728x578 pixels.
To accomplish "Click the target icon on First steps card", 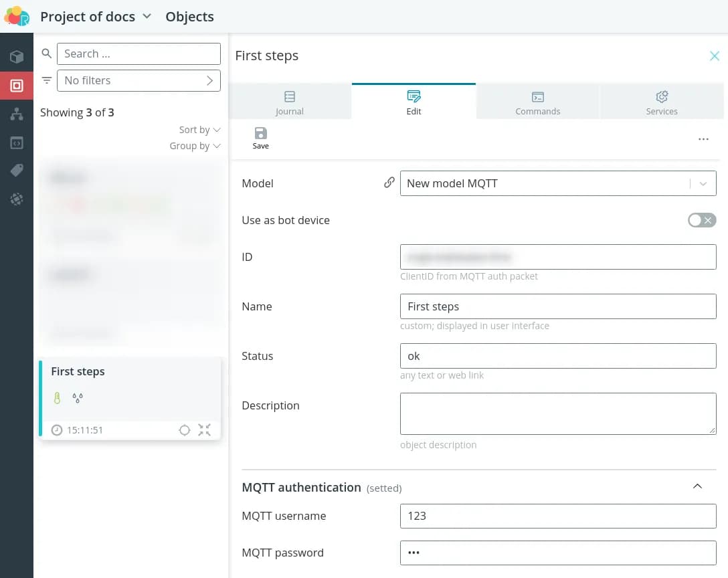I will 185,430.
